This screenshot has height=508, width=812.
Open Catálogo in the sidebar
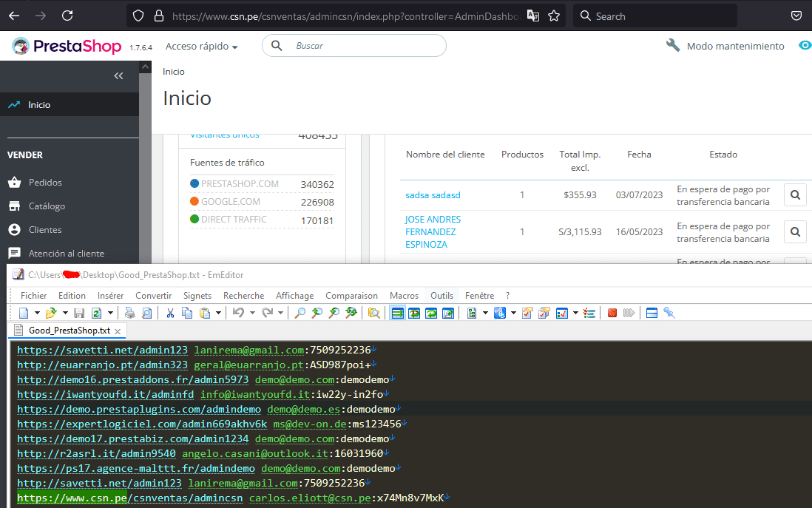47,206
